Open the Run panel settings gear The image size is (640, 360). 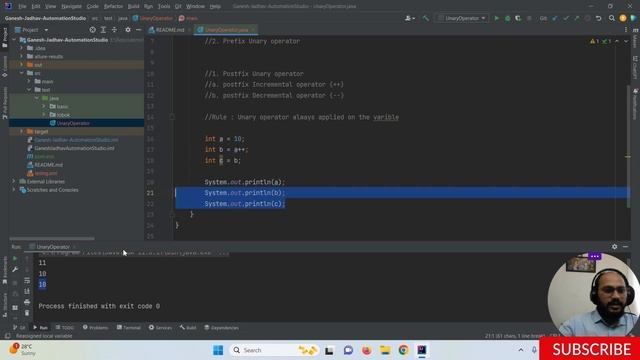point(614,247)
